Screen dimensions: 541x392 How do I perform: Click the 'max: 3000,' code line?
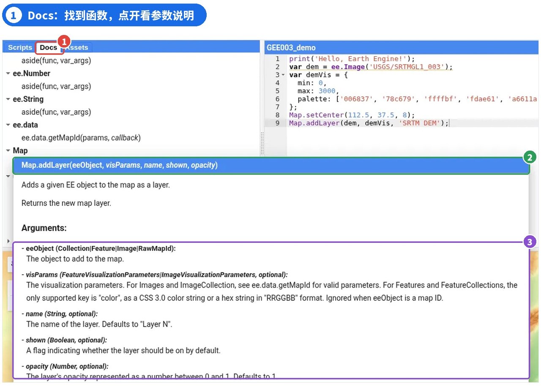318,91
